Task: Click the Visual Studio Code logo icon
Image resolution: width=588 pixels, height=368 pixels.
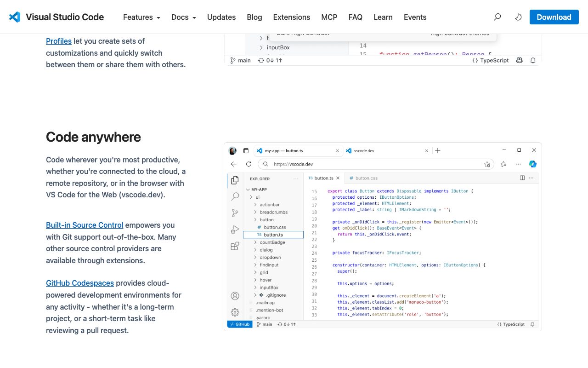Action: 15,17
